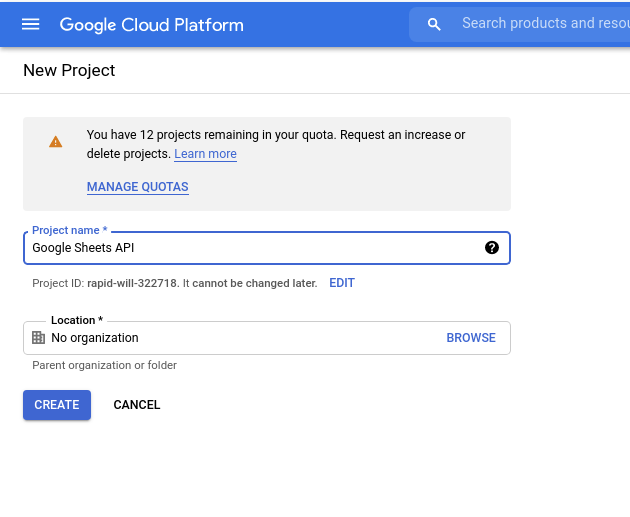
Task: Click the Project name help icon
Action: coord(492,248)
